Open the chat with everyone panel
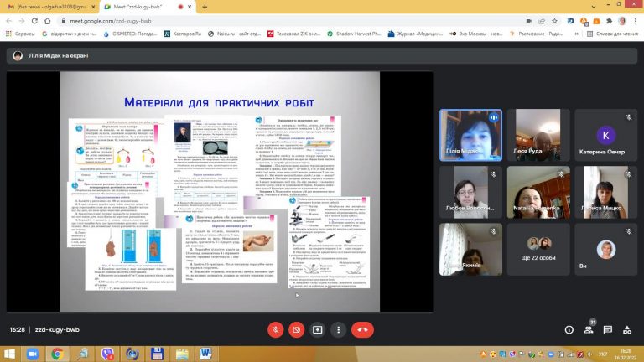 click(608, 329)
